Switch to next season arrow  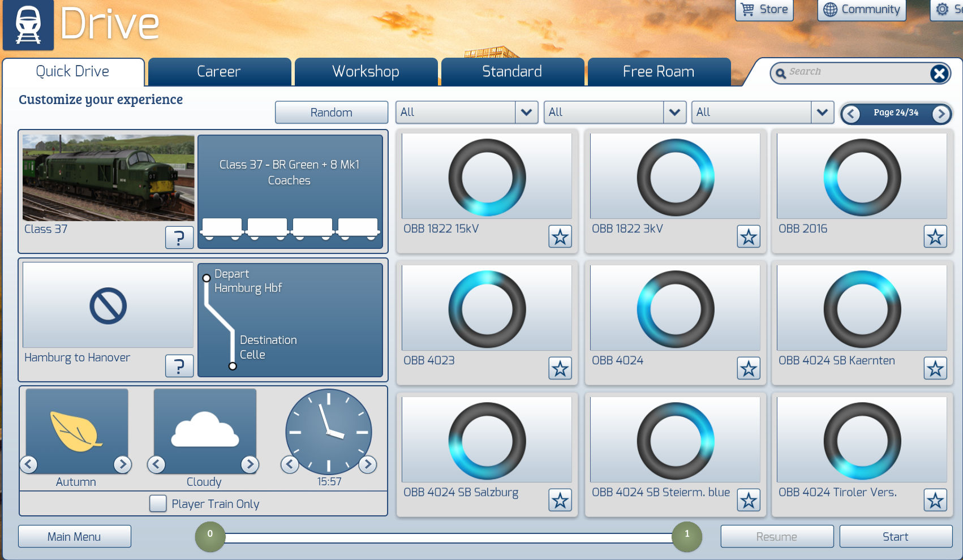122,464
